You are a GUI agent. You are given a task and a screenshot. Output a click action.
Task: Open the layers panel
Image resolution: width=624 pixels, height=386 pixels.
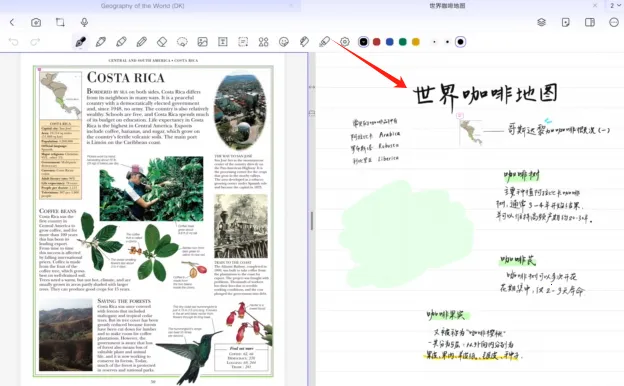(542, 22)
